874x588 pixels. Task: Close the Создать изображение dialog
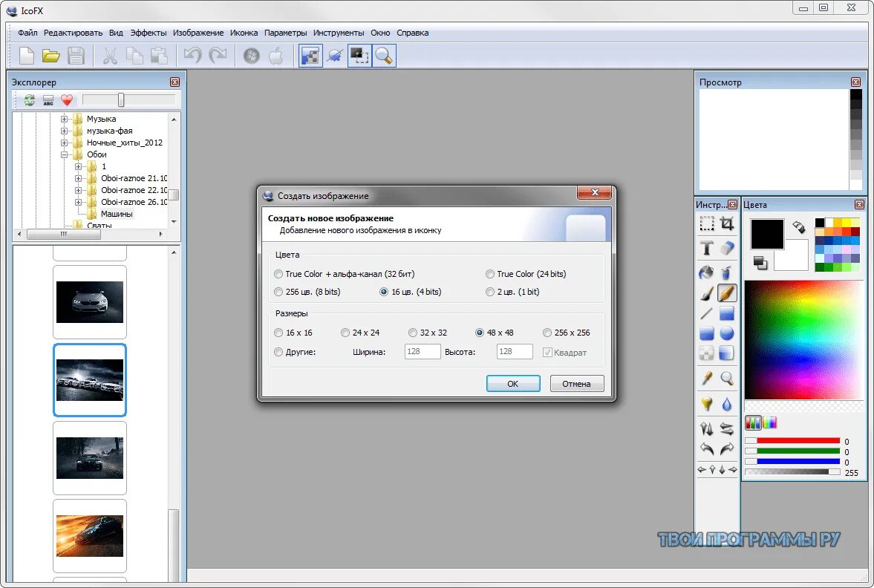tap(594, 192)
